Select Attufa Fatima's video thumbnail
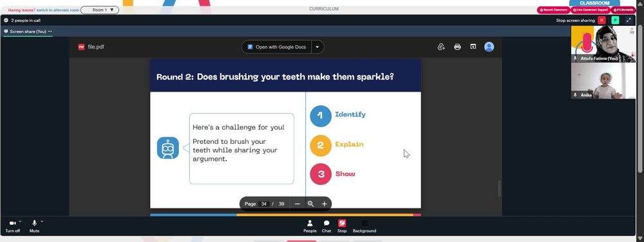 603,44
